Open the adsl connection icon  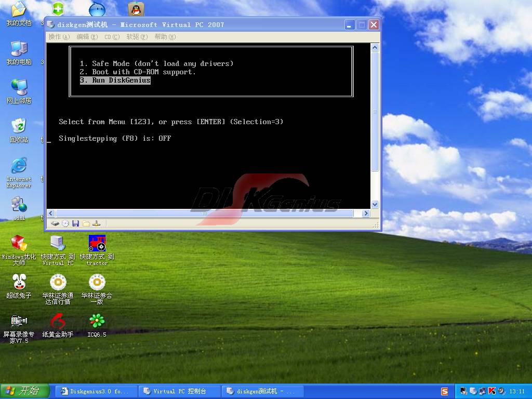click(19, 209)
